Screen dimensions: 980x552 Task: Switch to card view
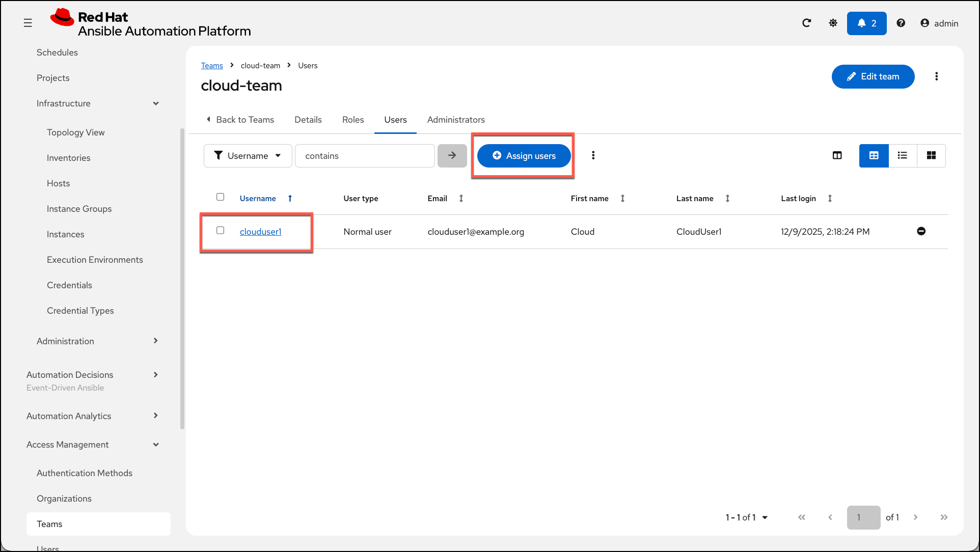tap(931, 156)
